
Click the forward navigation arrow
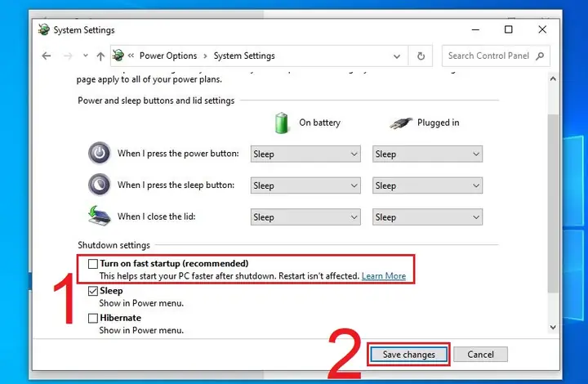click(68, 56)
